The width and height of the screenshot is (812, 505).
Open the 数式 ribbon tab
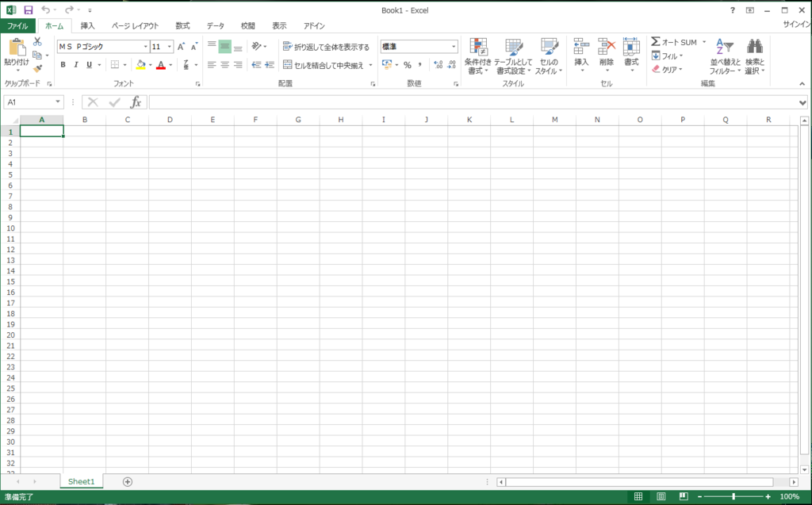[x=182, y=25]
